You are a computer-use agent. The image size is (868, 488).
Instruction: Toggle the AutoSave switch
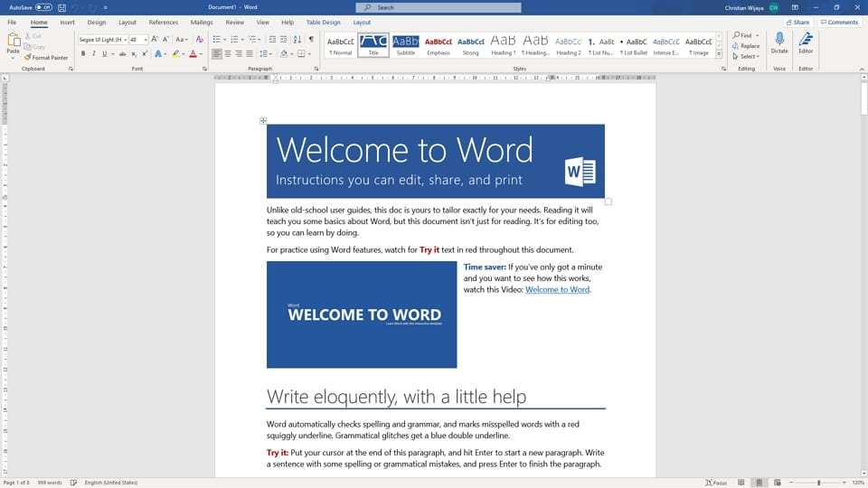[x=43, y=7]
